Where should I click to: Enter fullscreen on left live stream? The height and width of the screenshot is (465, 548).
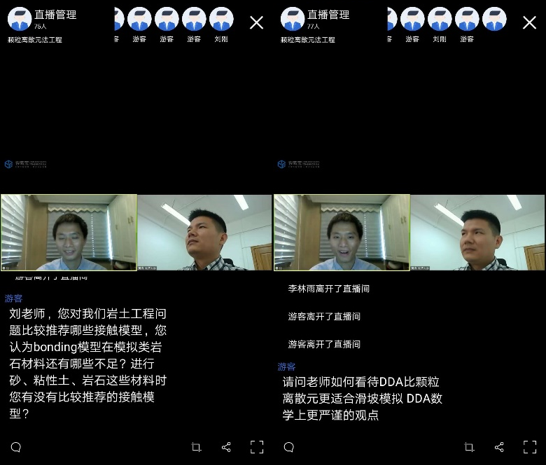point(257,447)
